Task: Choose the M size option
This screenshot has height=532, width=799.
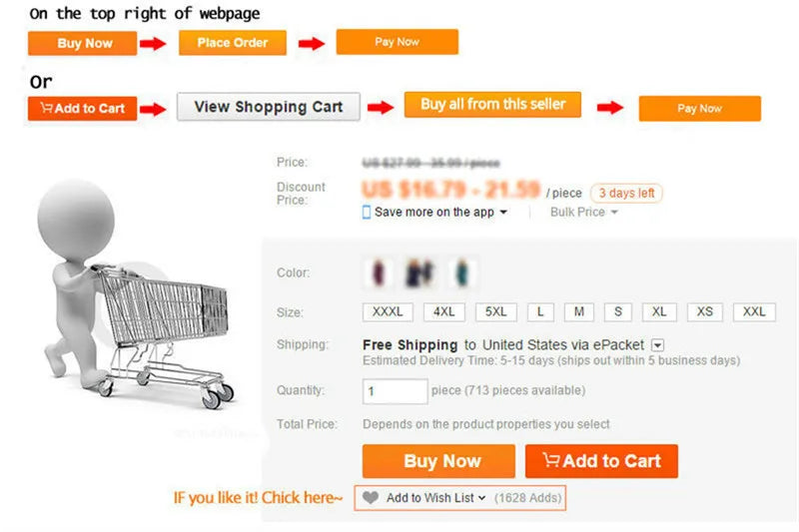Action: (x=579, y=312)
